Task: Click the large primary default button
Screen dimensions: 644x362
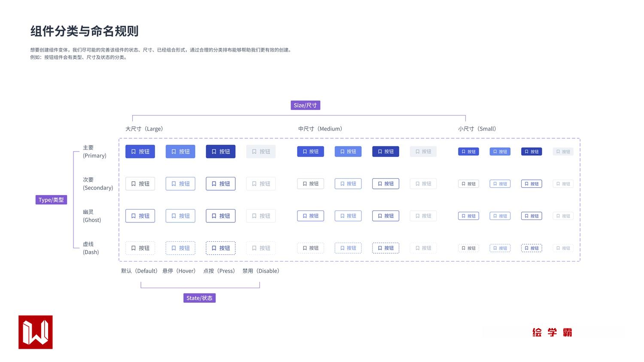Action: (x=140, y=152)
